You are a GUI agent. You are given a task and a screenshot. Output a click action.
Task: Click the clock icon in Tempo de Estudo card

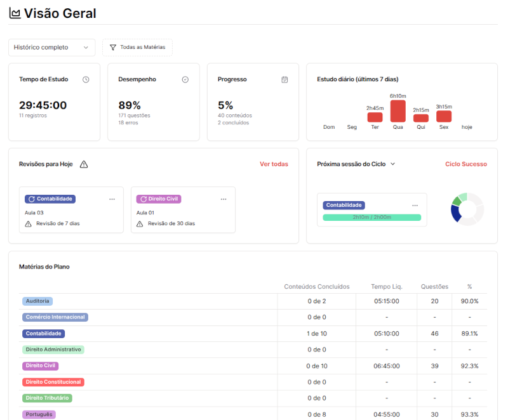tap(86, 79)
